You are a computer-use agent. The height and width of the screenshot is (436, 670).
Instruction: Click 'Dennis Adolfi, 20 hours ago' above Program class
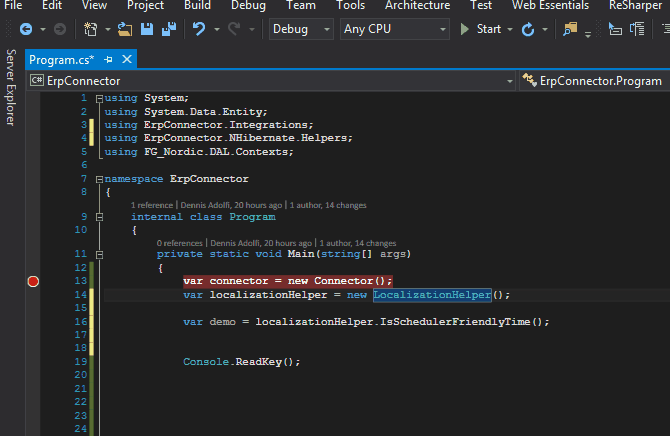[x=231, y=205]
